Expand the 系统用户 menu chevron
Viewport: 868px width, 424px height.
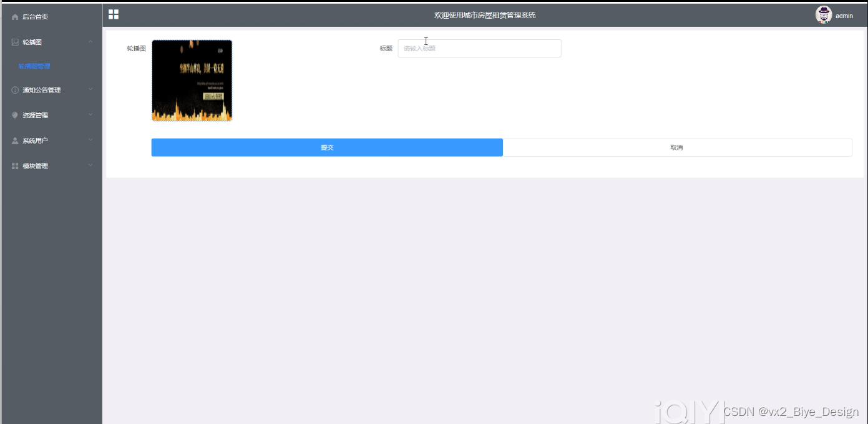click(x=90, y=141)
